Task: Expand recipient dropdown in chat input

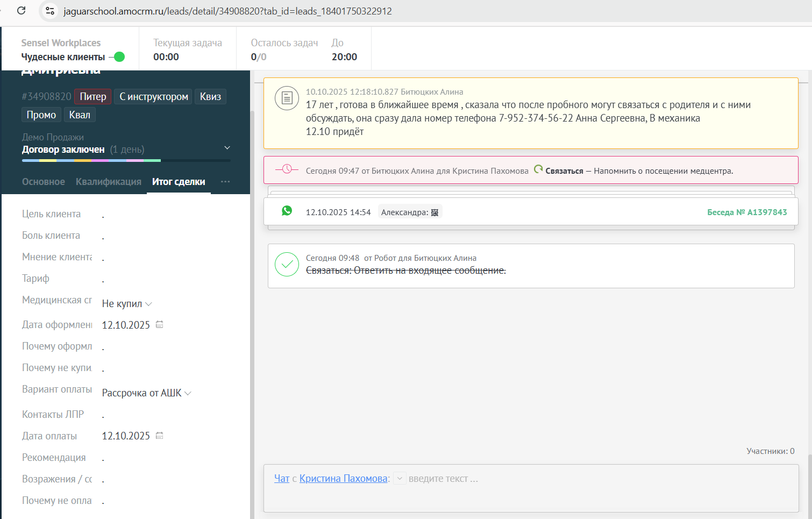Action: pyautogui.click(x=400, y=478)
